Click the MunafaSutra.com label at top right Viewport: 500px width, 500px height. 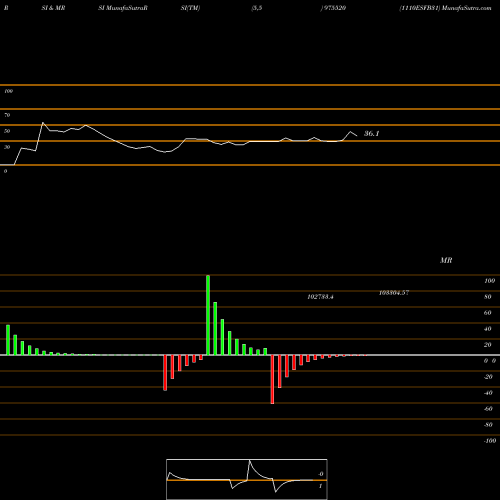[x=466, y=8]
